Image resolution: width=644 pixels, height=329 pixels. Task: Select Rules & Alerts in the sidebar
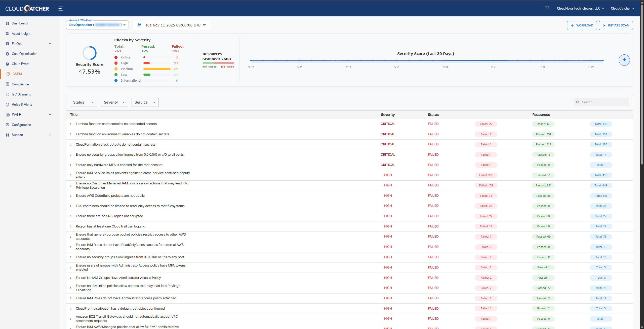click(22, 104)
